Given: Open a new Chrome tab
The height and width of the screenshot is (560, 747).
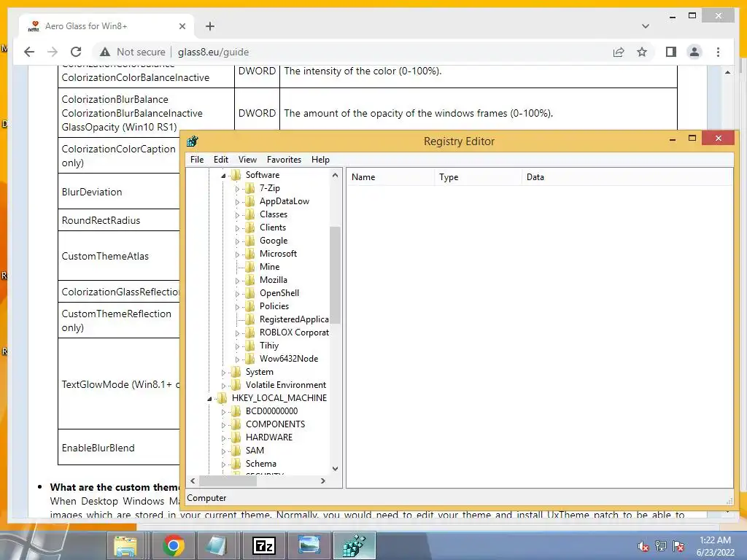Looking at the screenshot, I should [210, 26].
